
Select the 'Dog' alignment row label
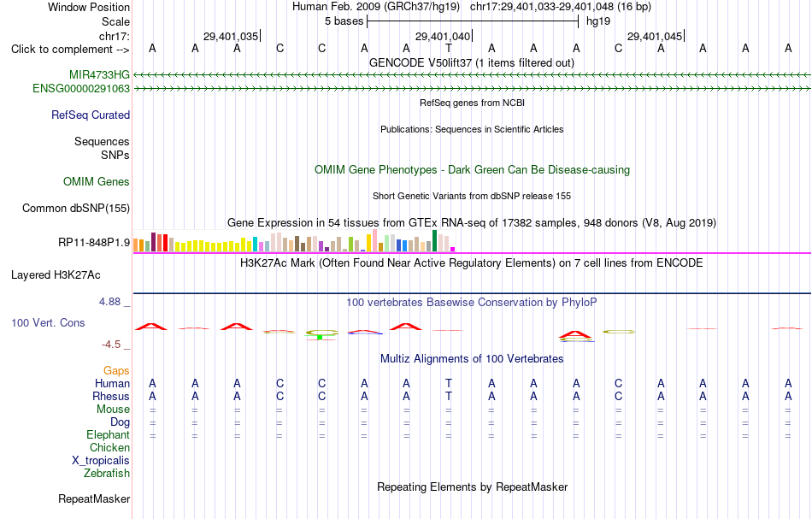pyautogui.click(x=121, y=422)
